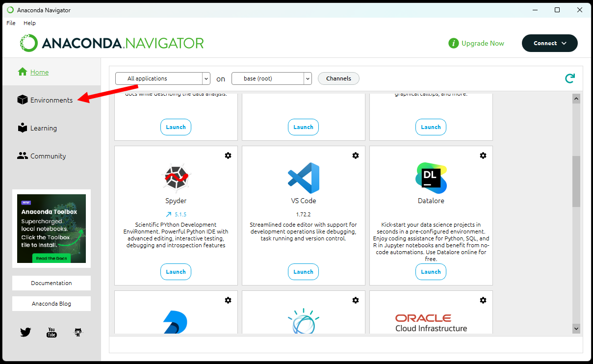This screenshot has height=364, width=593.
Task: Open the Community section
Action: (47, 156)
